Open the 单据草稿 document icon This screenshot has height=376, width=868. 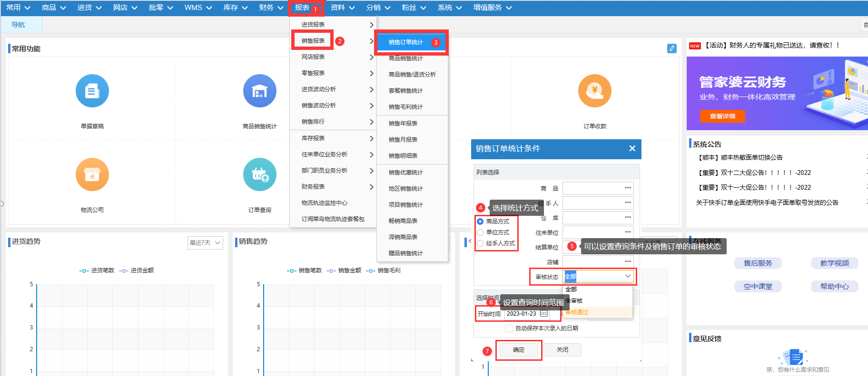click(92, 91)
